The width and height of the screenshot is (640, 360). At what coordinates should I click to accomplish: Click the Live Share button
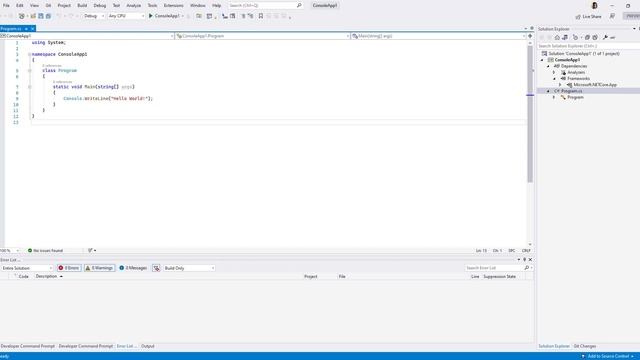coord(588,16)
